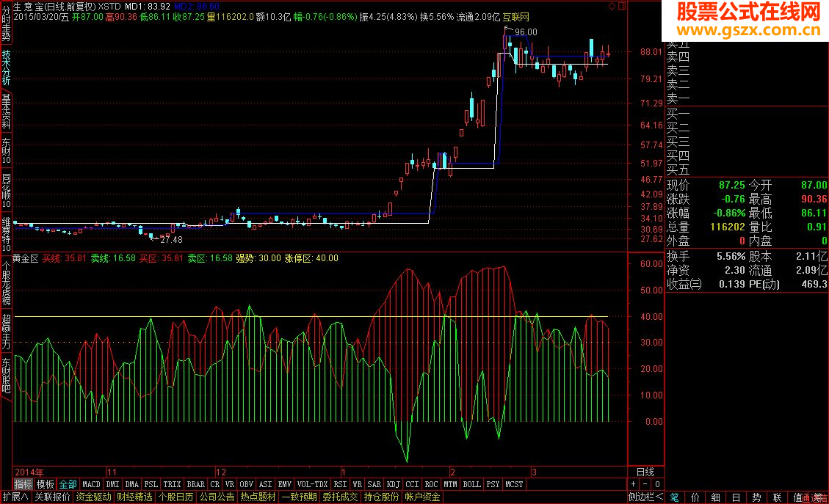Switch indicator to SAR
Screen dimensions: 829x504
(374, 484)
